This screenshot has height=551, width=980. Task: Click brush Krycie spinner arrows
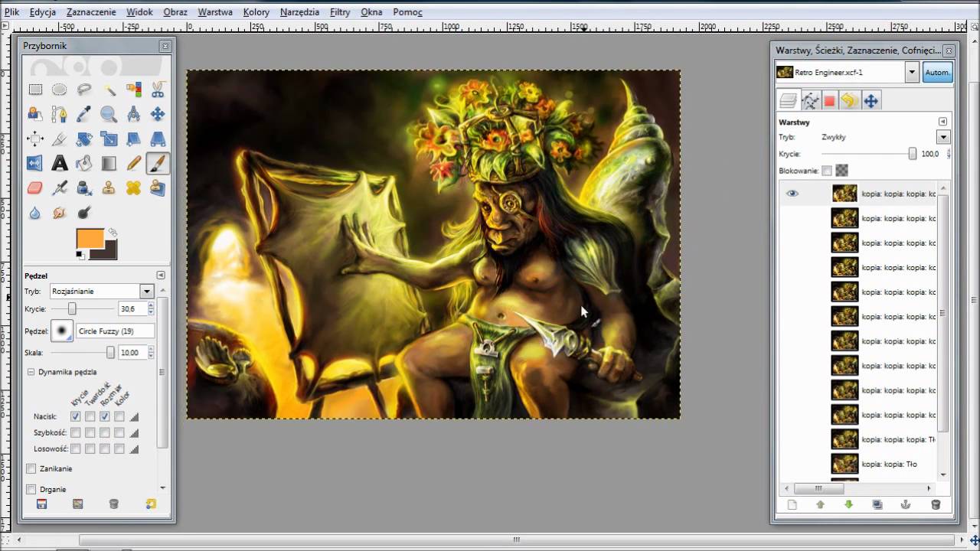click(151, 308)
